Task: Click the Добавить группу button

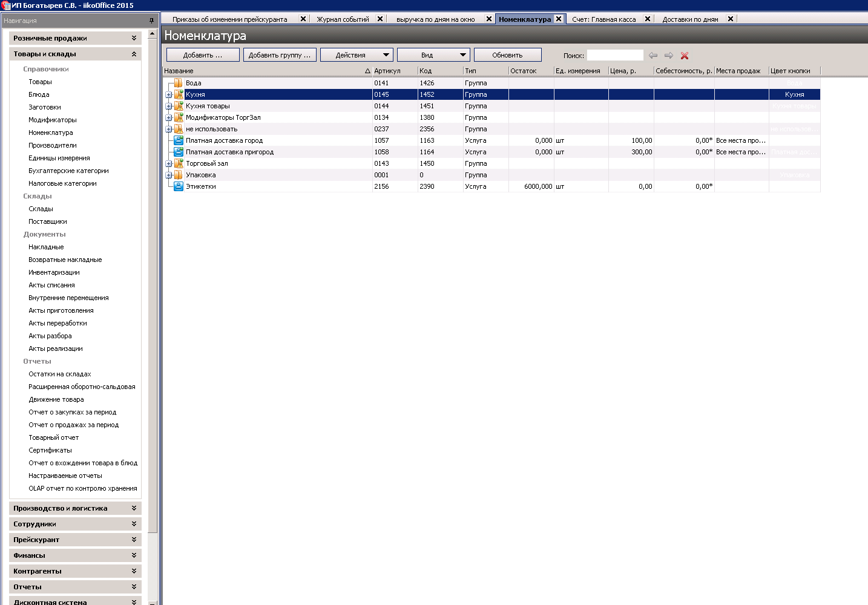Action: tap(280, 55)
